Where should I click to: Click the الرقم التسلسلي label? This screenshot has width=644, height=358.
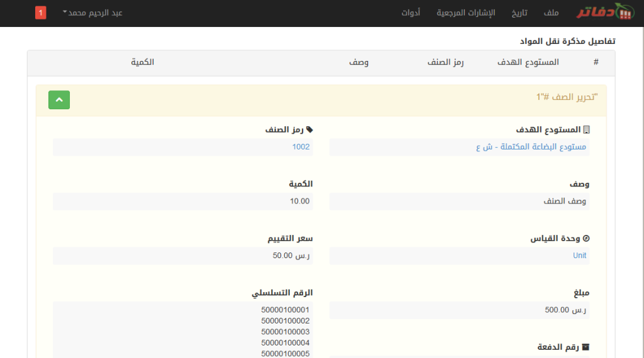tap(282, 293)
